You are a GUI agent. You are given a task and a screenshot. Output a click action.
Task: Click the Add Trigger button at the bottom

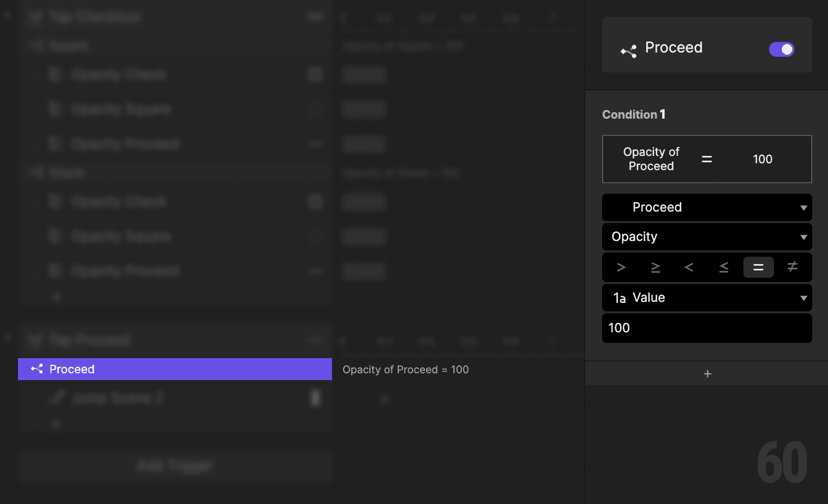click(175, 465)
